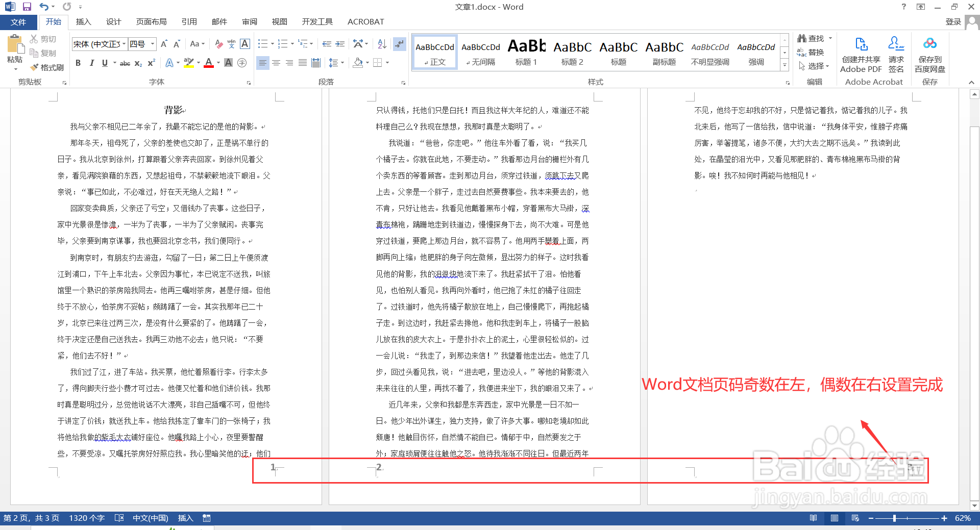Image resolution: width=980 pixels, height=530 pixels.
Task: Apply distributed alignment
Action: coord(316,63)
